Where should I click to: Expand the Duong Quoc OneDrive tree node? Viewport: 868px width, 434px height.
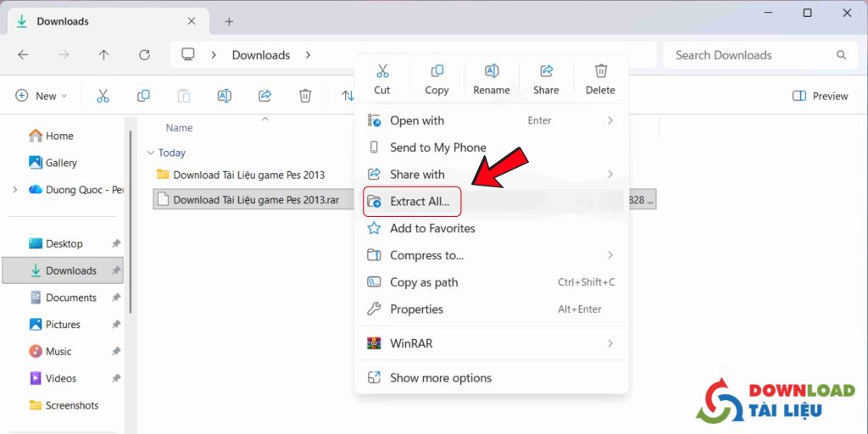tap(14, 190)
